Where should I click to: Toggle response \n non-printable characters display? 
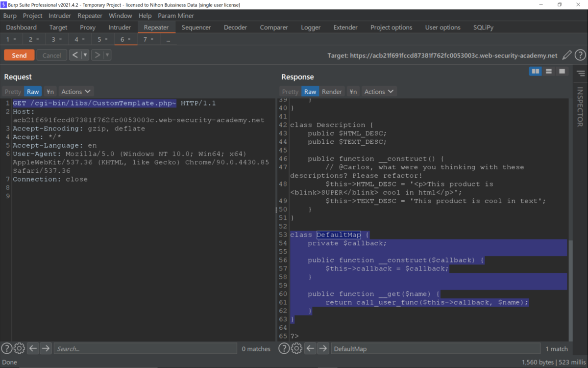(x=353, y=92)
